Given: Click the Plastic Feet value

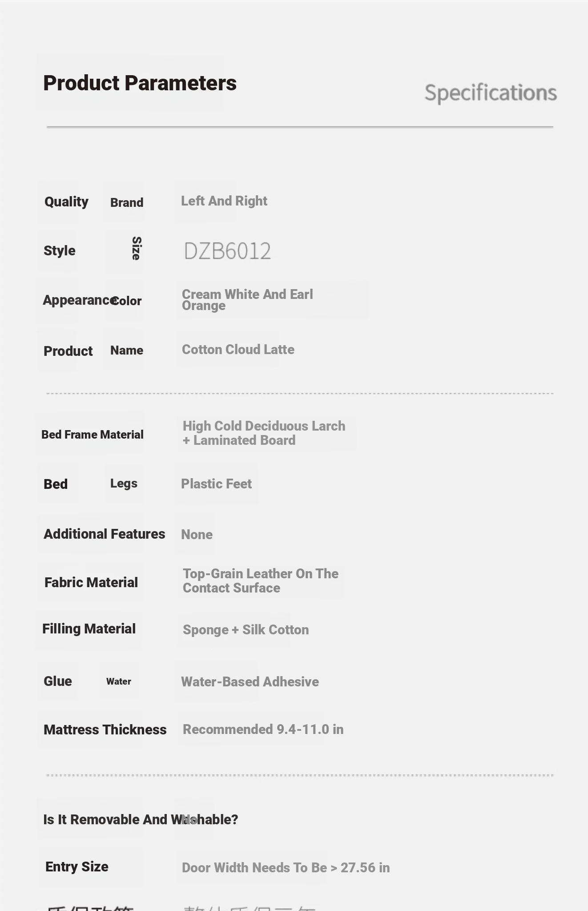Looking at the screenshot, I should pos(216,484).
